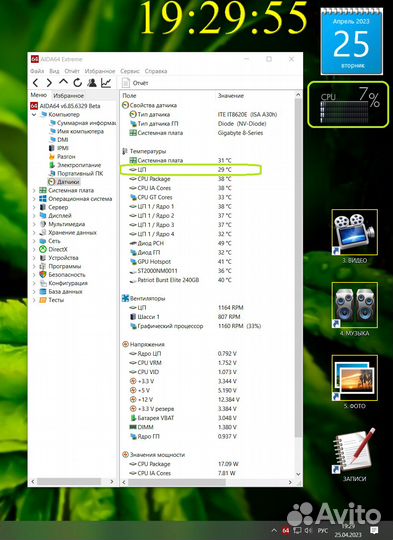Switch to the Избранное tab in left panel

click(68, 95)
